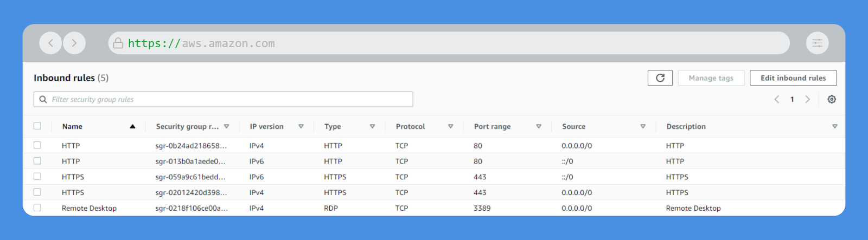Click the Port range column header
The image size is (868, 240).
[x=492, y=126]
